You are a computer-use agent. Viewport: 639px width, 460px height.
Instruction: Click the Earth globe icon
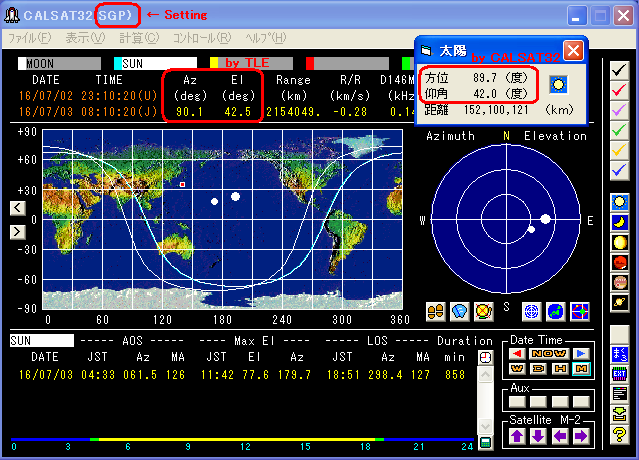(556, 312)
